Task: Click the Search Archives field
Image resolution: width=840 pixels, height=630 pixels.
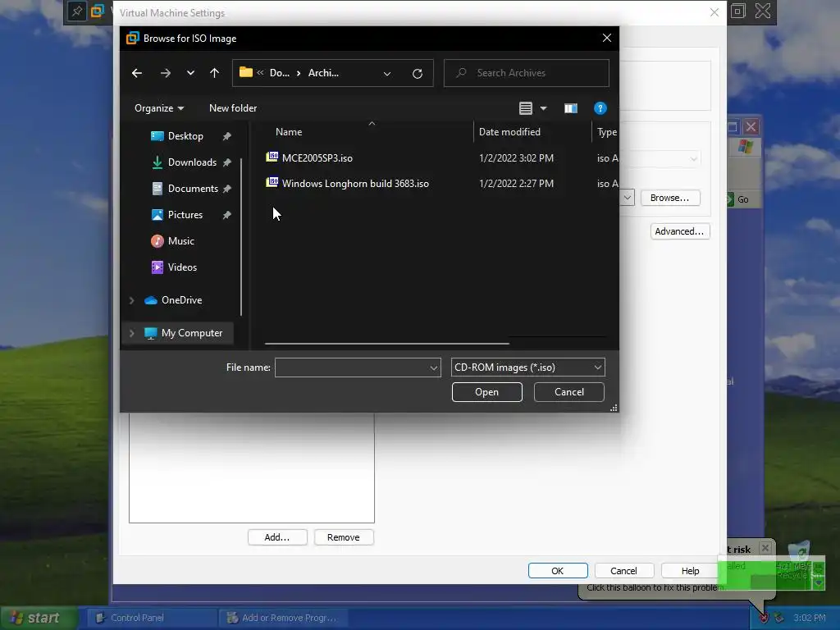Action: tap(526, 73)
